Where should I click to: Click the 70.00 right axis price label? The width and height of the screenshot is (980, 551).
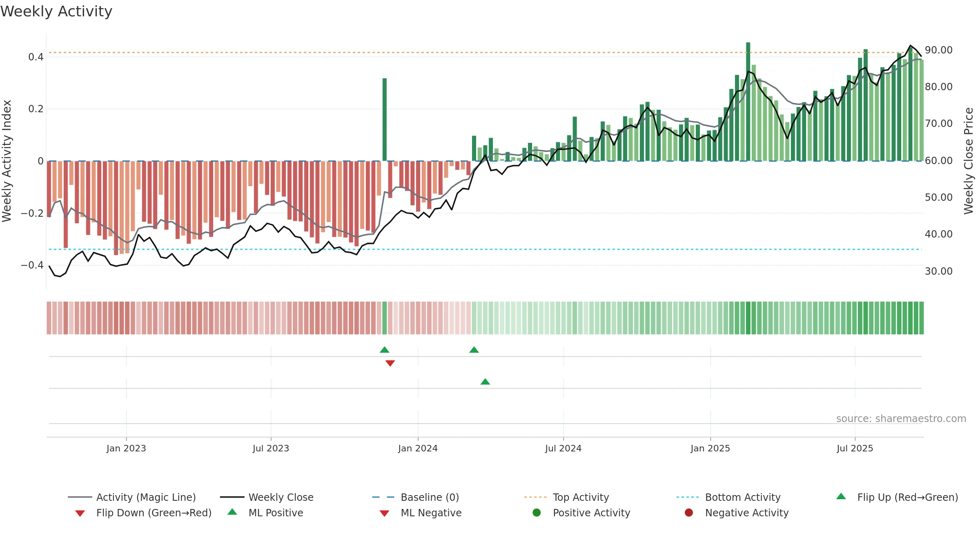click(x=939, y=124)
